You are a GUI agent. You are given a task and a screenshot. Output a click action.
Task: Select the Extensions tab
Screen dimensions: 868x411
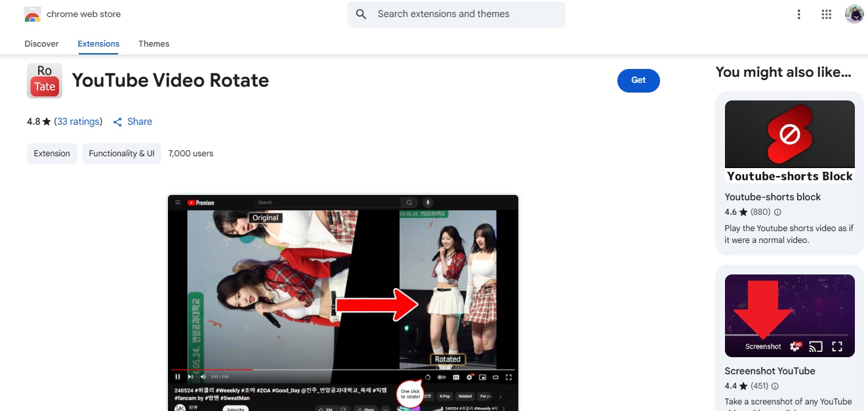pyautogui.click(x=98, y=44)
